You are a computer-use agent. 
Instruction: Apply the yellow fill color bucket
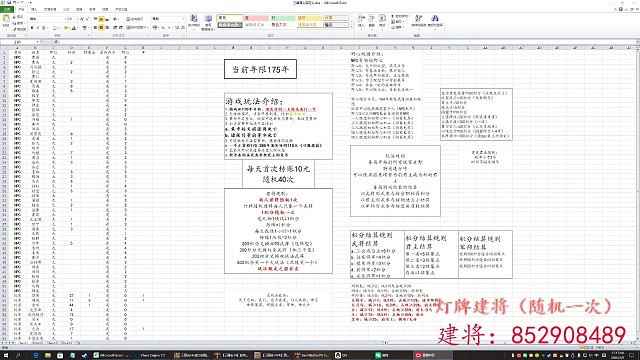[x=66, y=28]
